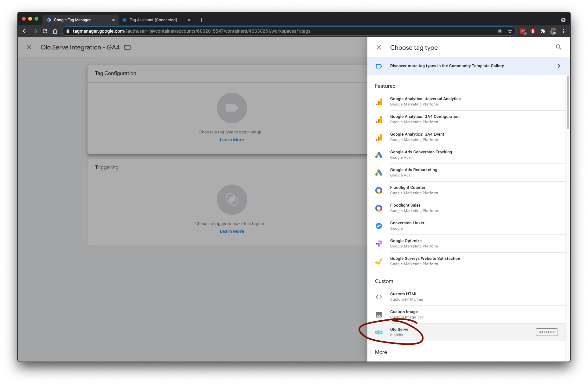Image resolution: width=588 pixels, height=385 pixels.
Task: Choose Google Analytics: GA4 Configuration text
Action: point(425,117)
